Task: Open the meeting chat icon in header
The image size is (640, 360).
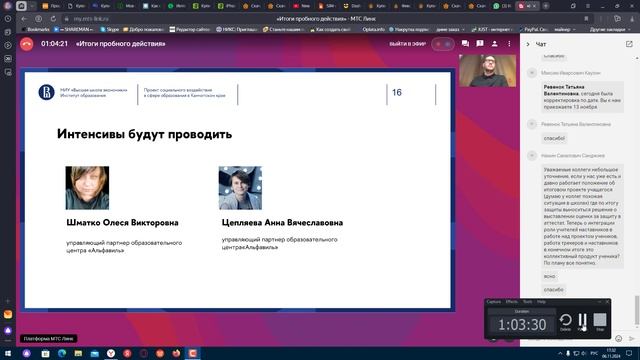Action: (465, 44)
